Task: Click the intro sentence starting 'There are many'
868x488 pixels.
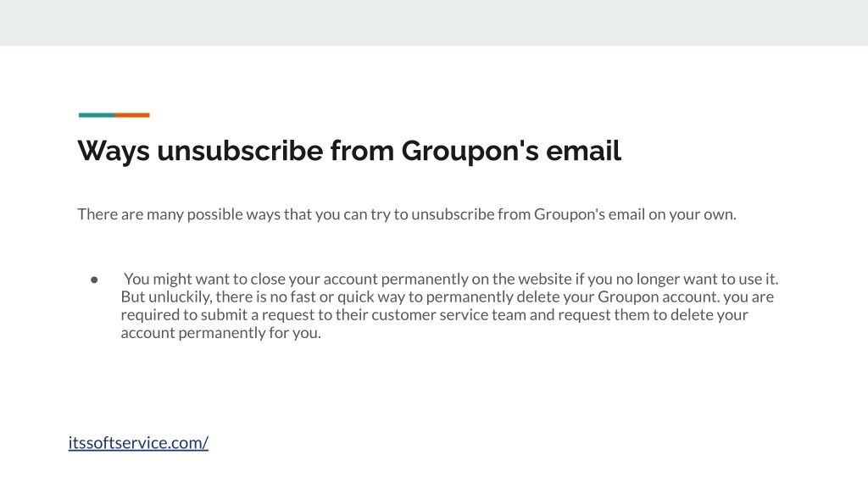Action: (407, 214)
